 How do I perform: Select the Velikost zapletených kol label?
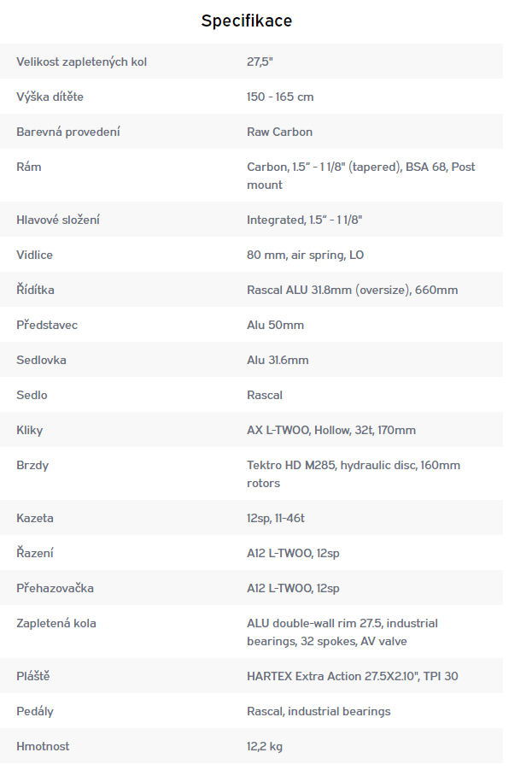(82, 62)
